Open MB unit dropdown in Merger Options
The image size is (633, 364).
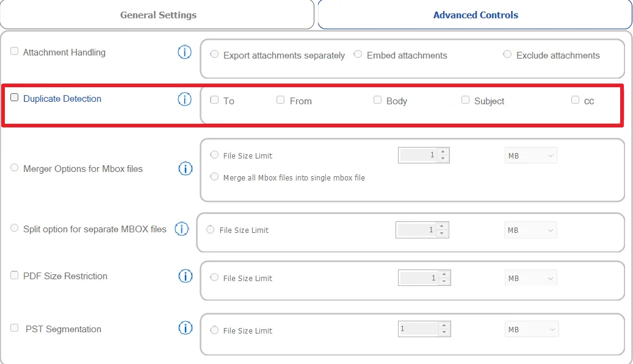tap(531, 155)
